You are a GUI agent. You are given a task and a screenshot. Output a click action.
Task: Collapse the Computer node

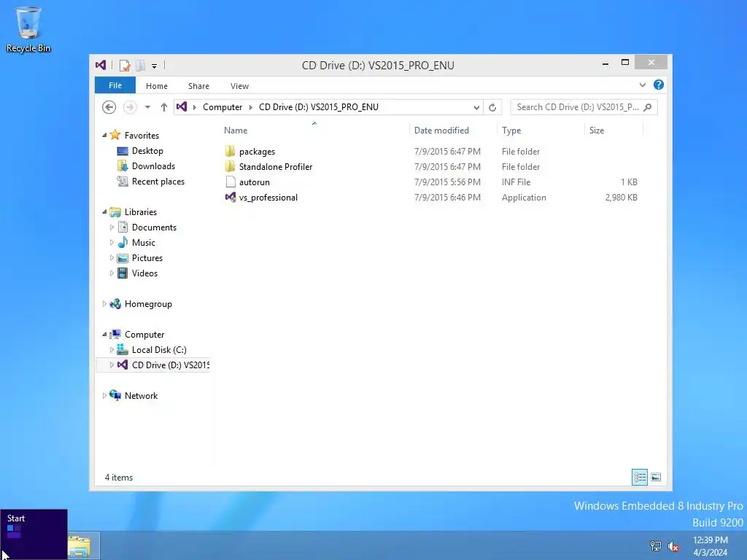(x=104, y=334)
